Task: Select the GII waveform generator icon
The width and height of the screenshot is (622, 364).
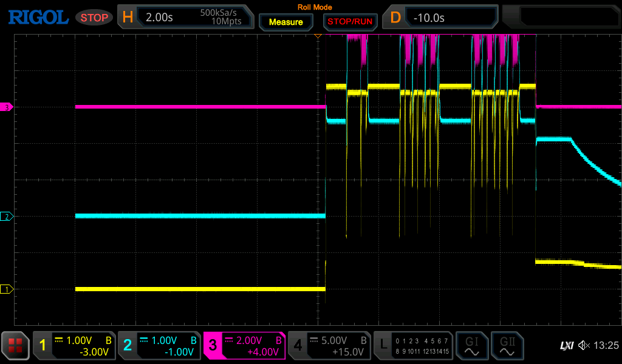Action: (x=507, y=346)
